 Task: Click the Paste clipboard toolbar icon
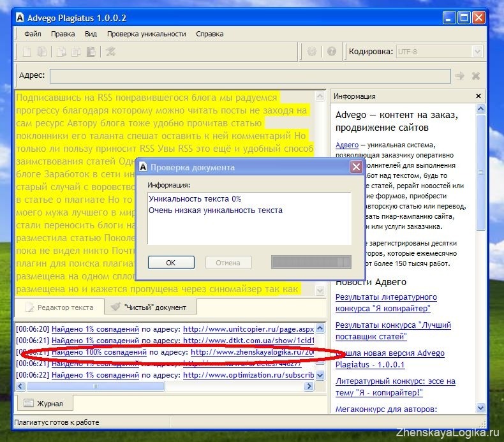91,52
